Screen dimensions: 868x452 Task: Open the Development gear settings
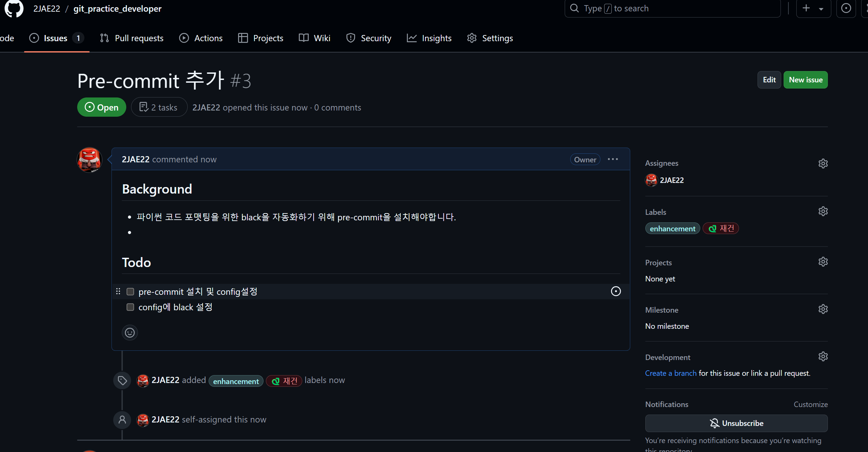[x=823, y=357]
